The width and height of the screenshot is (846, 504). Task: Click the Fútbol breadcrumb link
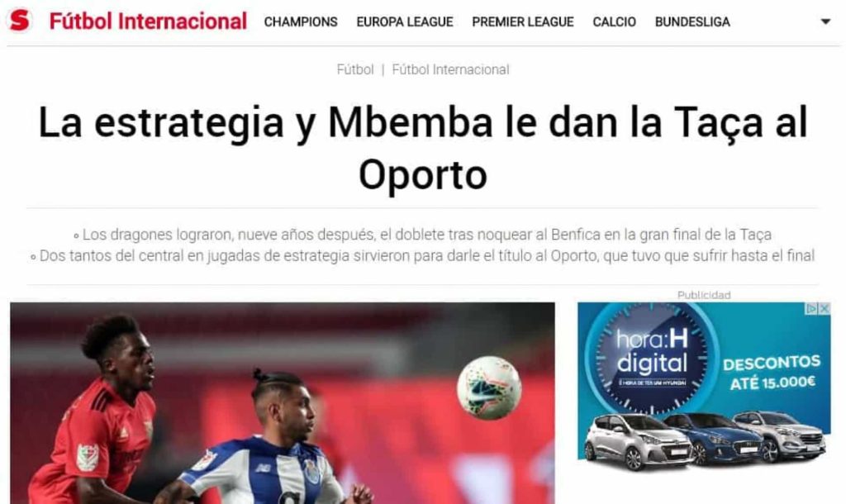click(355, 69)
